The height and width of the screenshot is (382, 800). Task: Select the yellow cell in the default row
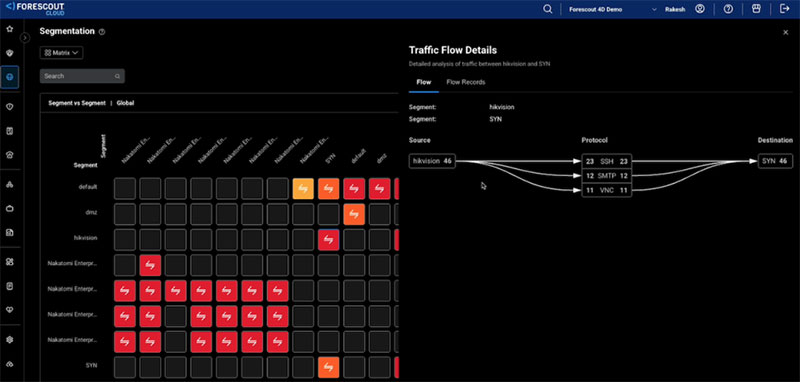coord(303,189)
